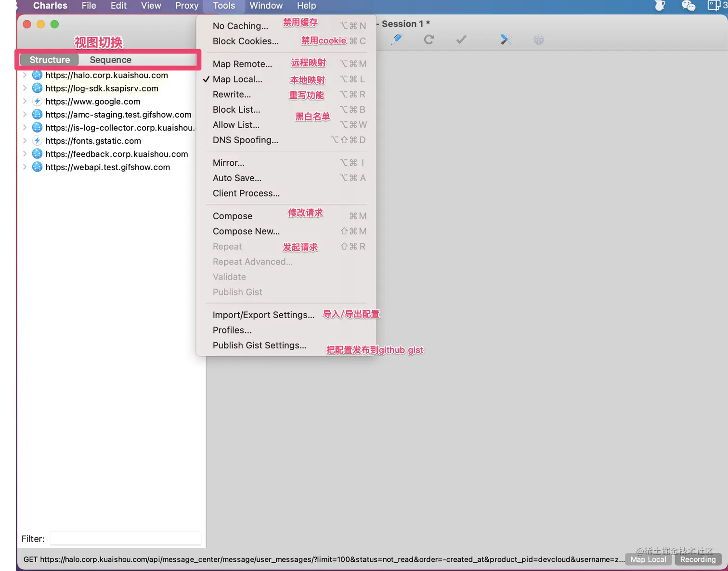Click the globe icon for log-sdk.ksapisrv.com
This screenshot has height=571, width=728.
[37, 88]
